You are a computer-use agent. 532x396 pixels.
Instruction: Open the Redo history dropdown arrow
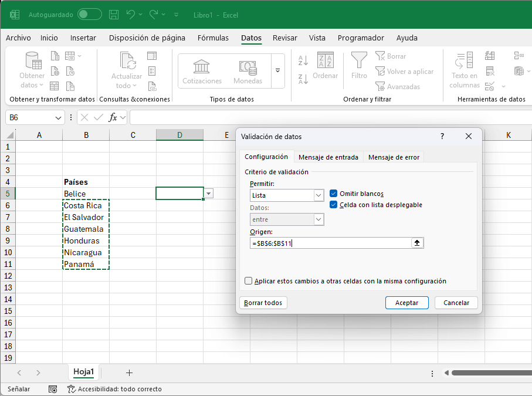tap(163, 15)
